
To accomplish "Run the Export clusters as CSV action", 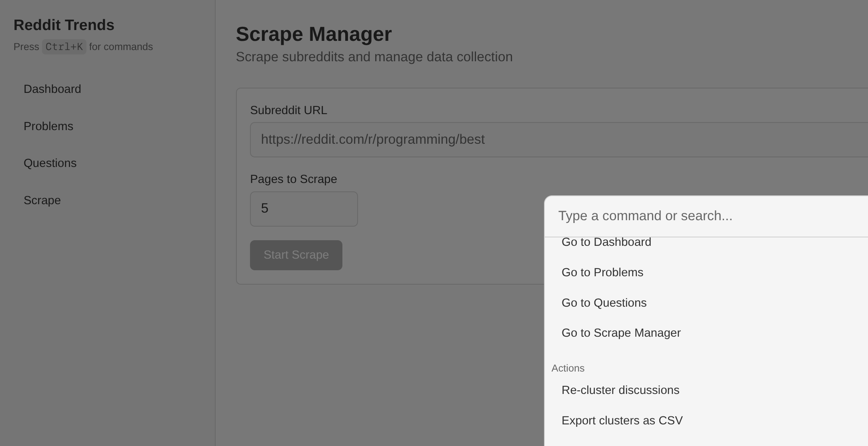I will 622,420.
